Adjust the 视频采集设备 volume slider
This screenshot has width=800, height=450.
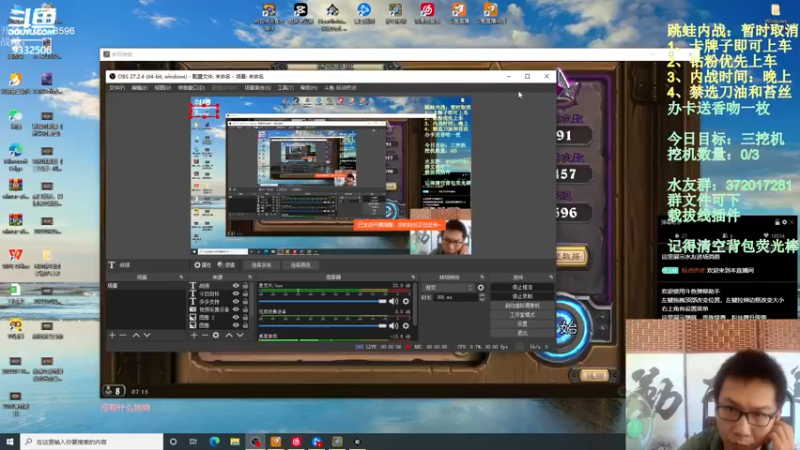pos(322,326)
